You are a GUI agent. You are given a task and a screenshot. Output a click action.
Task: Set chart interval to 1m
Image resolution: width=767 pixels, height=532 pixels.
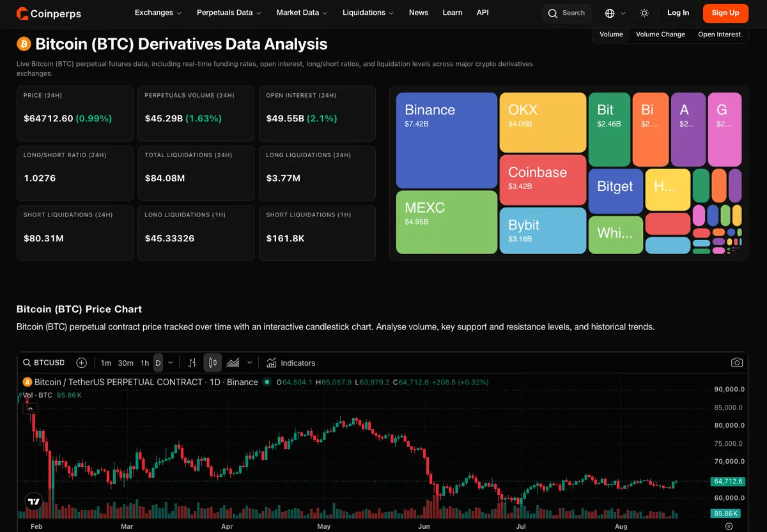106,363
